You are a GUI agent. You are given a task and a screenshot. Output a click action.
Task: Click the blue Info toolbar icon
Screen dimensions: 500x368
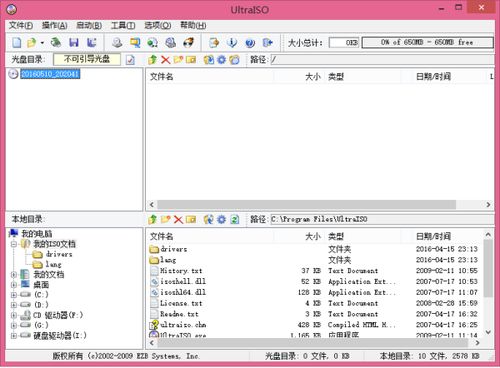click(232, 42)
